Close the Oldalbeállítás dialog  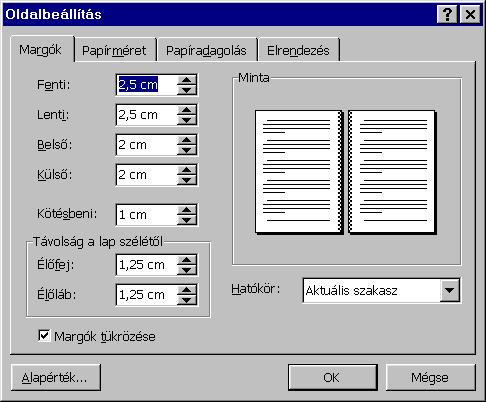coord(470,14)
